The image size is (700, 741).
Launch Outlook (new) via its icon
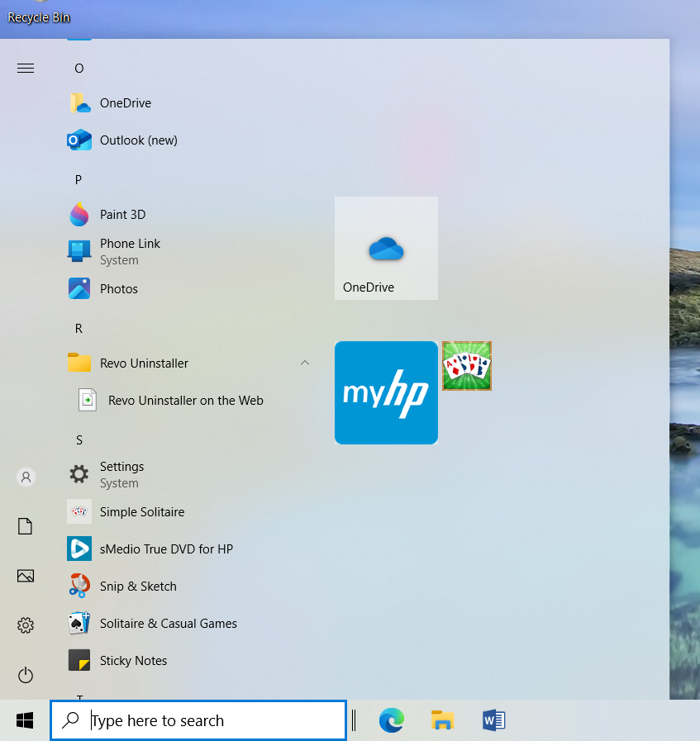tap(79, 140)
